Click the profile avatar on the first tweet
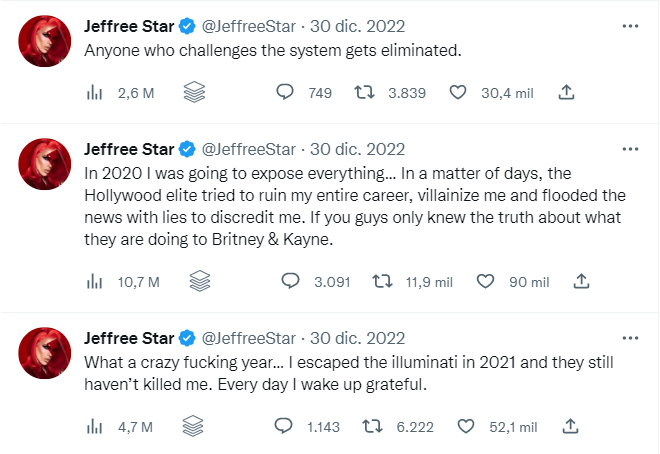660x454 pixels. tap(46, 40)
